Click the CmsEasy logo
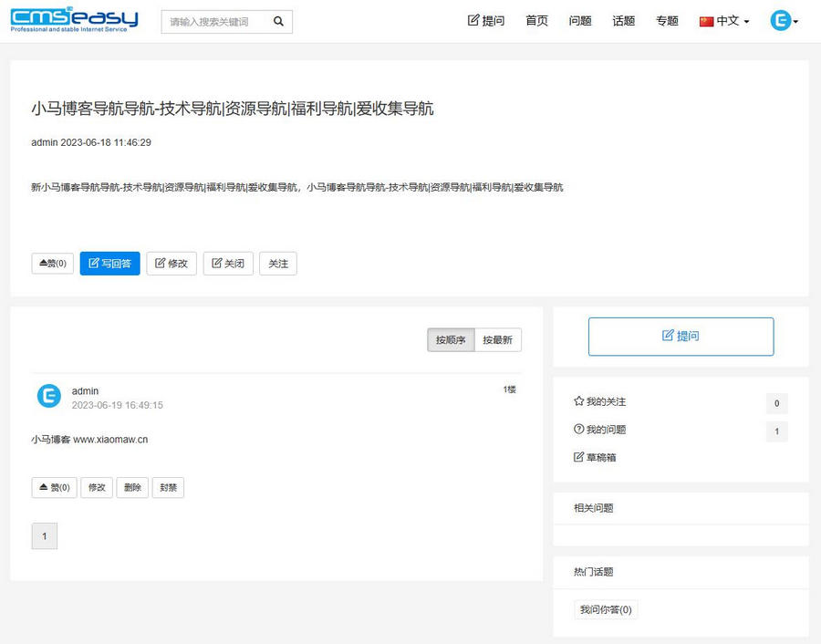This screenshot has height=644, width=821. 75,21
